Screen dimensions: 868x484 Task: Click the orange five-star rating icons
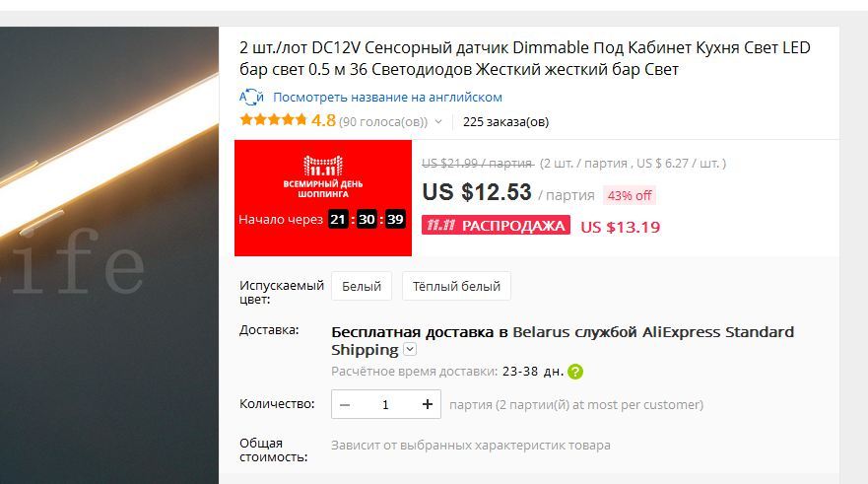point(273,119)
